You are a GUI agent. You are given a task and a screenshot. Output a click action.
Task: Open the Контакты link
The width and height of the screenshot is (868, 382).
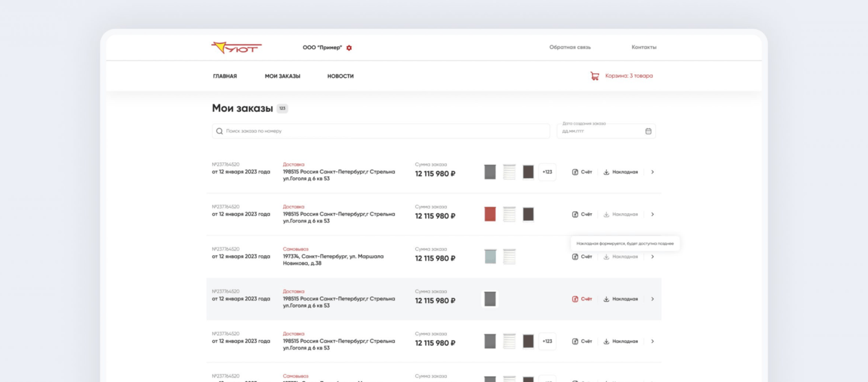click(x=644, y=47)
